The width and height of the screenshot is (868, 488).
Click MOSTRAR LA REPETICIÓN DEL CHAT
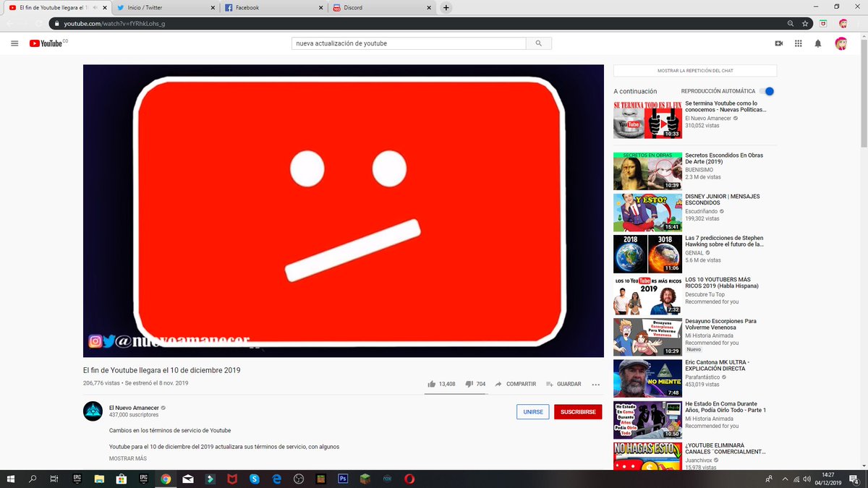pyautogui.click(x=695, y=71)
